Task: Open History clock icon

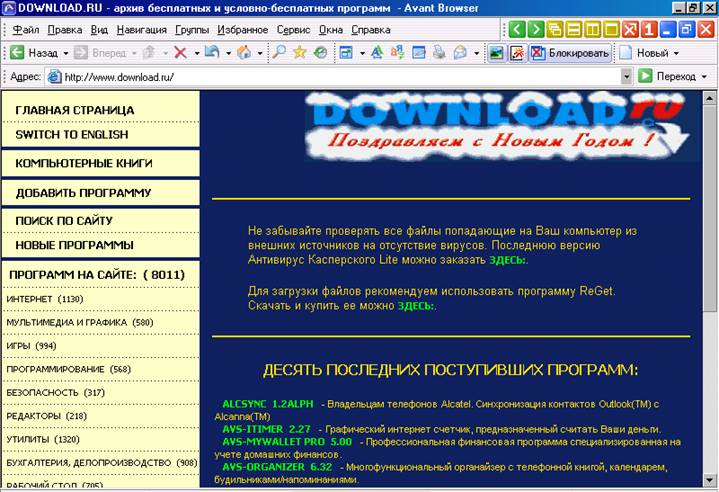Action: [320, 53]
